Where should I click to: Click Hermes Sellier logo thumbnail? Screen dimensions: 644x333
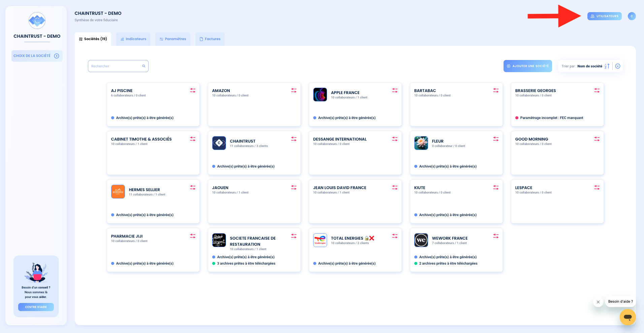point(118,192)
